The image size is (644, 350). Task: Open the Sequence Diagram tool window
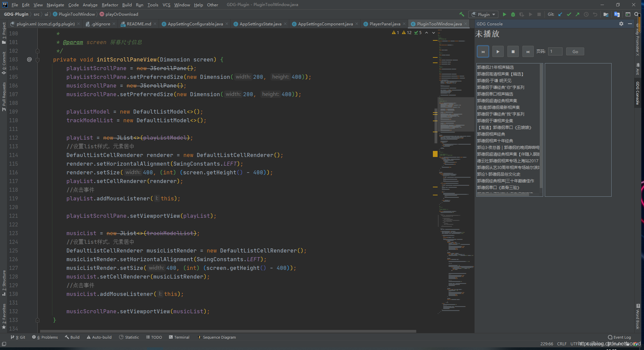217,337
